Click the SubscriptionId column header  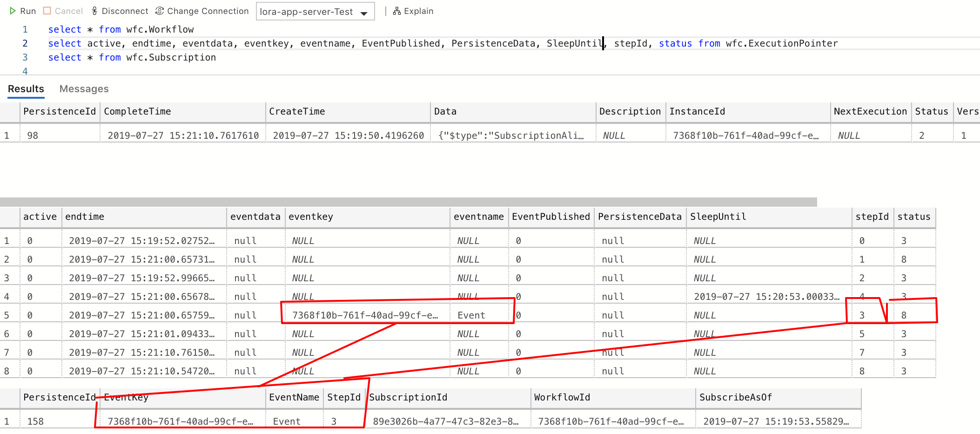(408, 397)
